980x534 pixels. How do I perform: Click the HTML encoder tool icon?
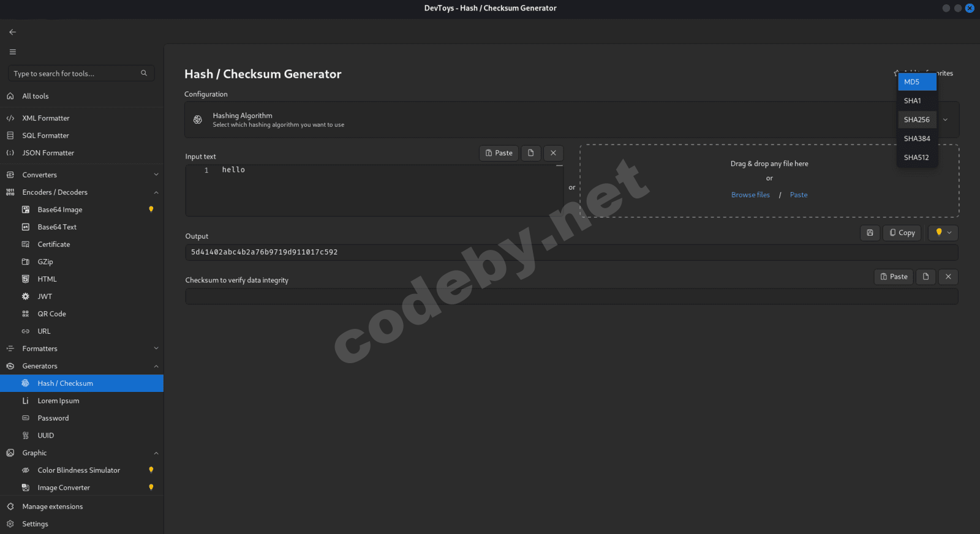(26, 279)
